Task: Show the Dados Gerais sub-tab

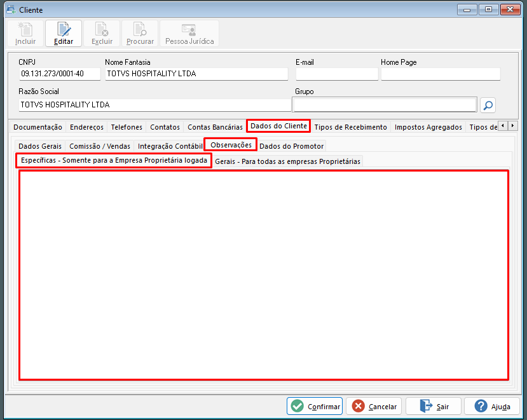Action: (x=40, y=146)
